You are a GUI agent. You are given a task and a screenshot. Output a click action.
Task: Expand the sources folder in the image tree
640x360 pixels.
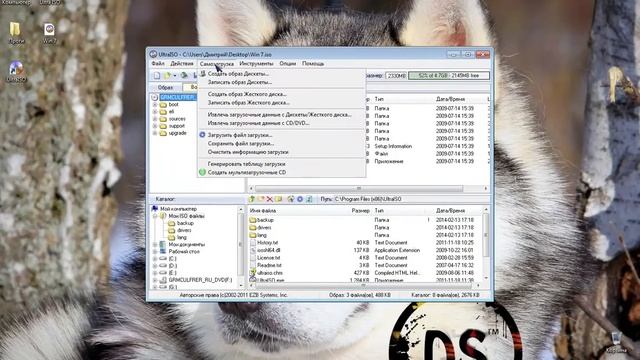155,119
